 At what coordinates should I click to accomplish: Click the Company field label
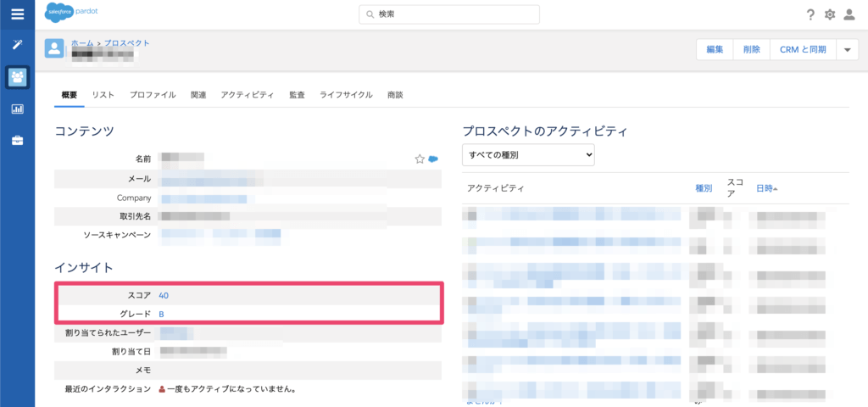[134, 198]
